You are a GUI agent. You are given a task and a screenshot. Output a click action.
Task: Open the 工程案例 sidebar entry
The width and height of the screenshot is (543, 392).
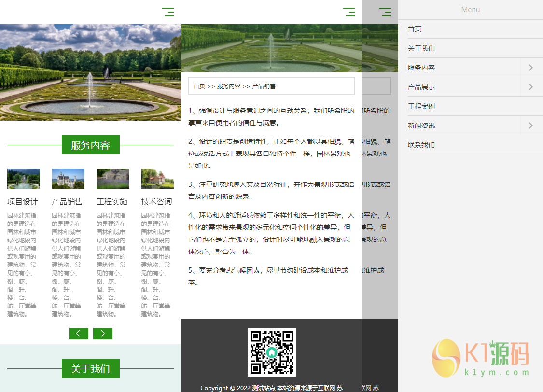pos(421,106)
